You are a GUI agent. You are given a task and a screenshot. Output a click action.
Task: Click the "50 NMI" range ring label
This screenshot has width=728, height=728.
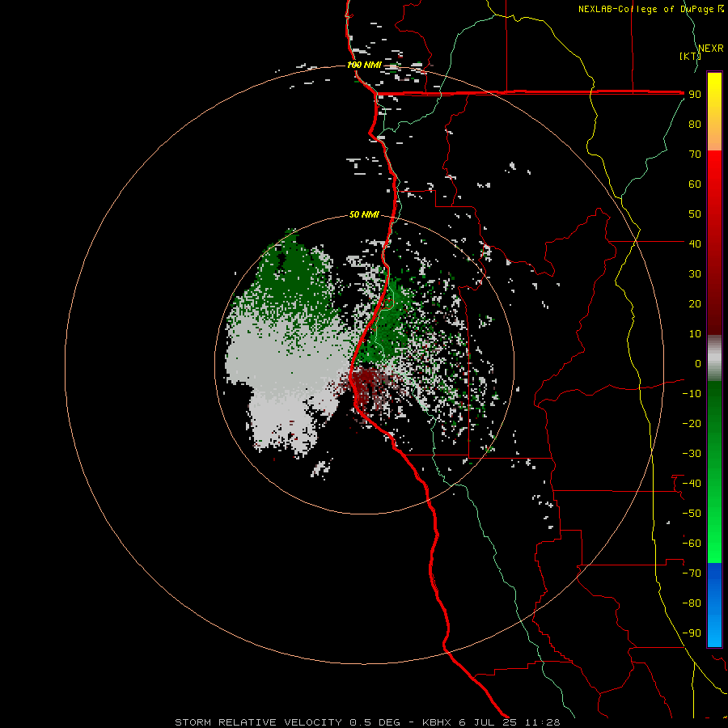click(364, 214)
